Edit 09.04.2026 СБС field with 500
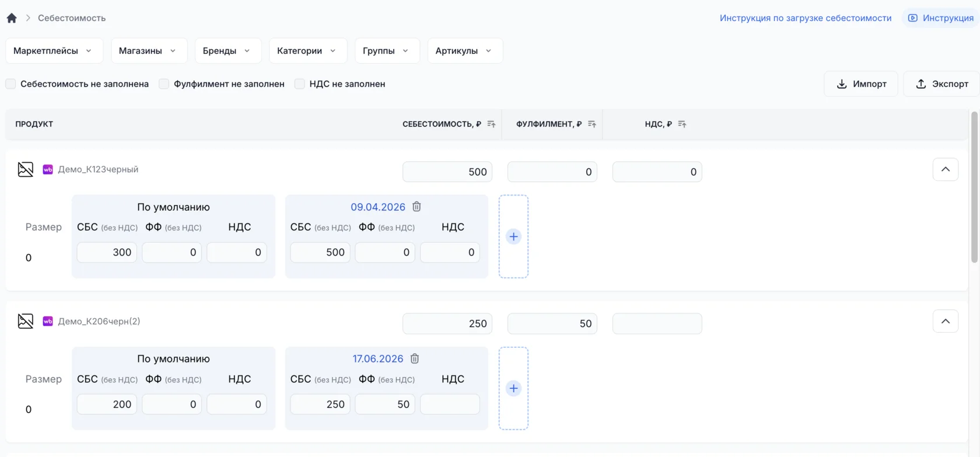Screen dimensions: 980x457 (320, 252)
